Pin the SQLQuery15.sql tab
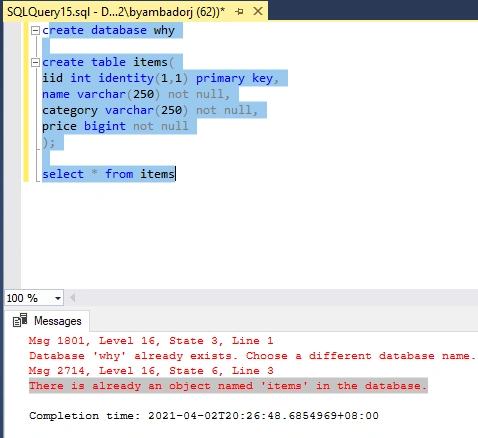The image size is (478, 438). coord(239,12)
